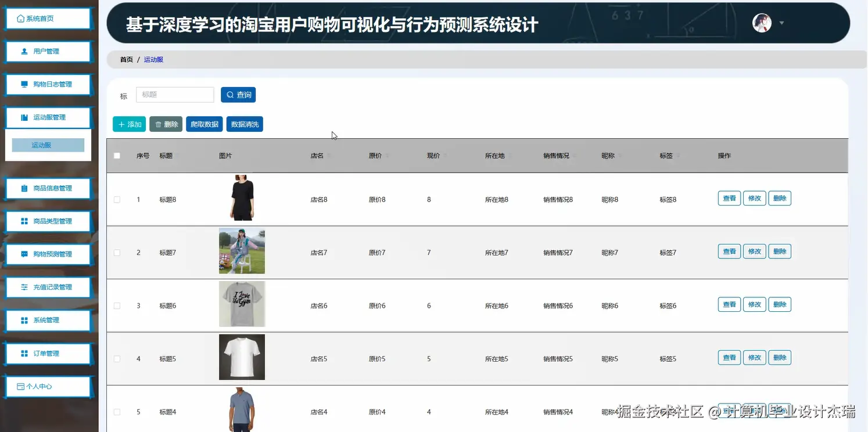This screenshot has height=432, width=868.
Task: Select the 原价4 cell
Action: (377, 412)
